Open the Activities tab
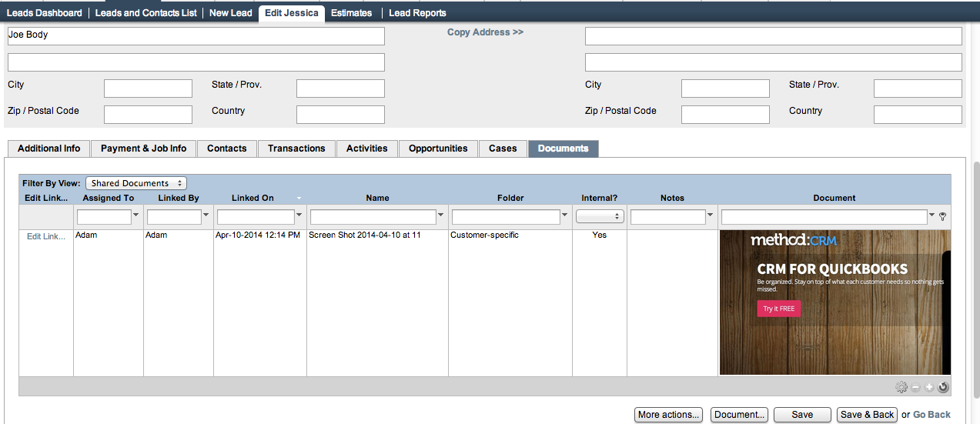980x424 pixels. [x=367, y=149]
